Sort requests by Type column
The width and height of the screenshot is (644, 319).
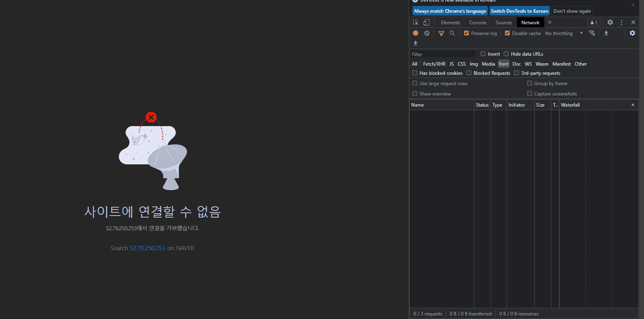coord(499,105)
